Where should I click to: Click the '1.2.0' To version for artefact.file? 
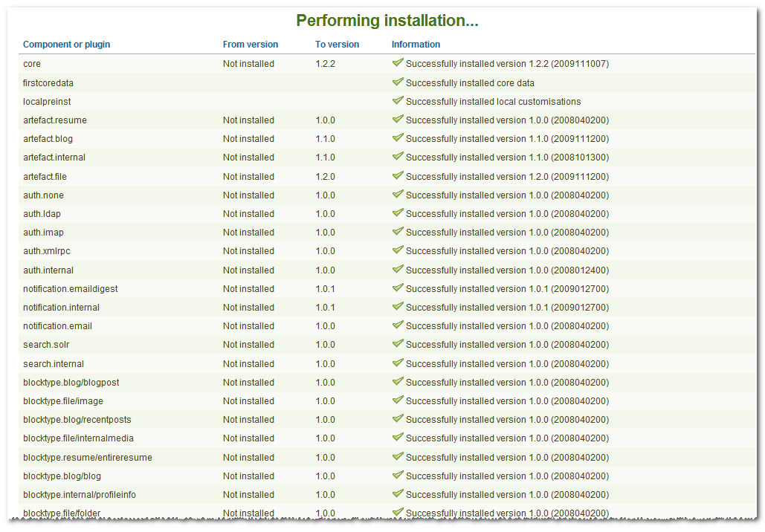325,177
